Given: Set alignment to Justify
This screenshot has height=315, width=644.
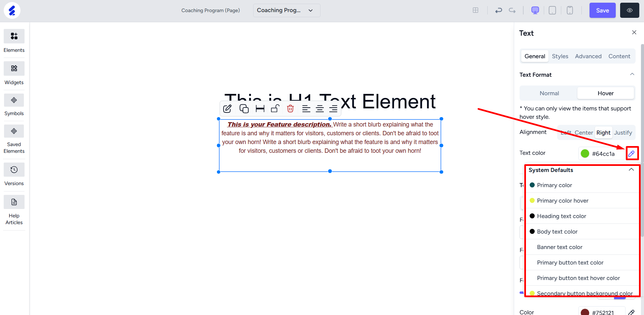Looking at the screenshot, I should (x=623, y=133).
